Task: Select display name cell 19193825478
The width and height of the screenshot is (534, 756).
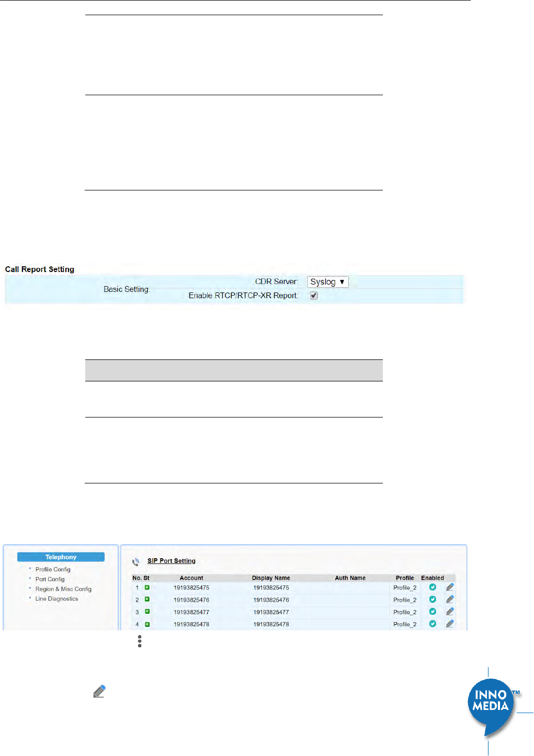Action: (x=271, y=624)
